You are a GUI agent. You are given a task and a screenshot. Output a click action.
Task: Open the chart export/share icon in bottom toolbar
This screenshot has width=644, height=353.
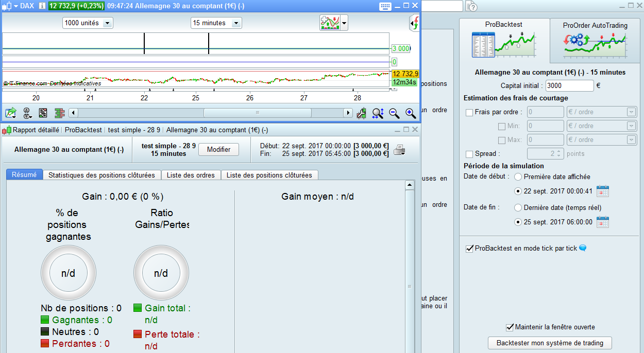coord(11,113)
